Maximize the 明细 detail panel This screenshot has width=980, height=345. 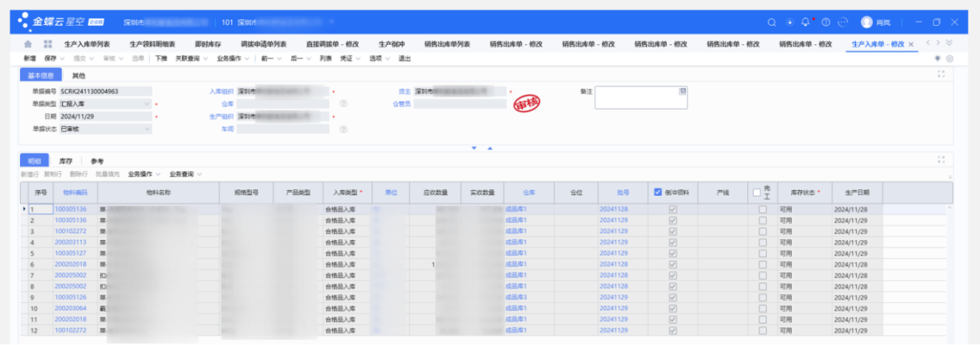(941, 160)
